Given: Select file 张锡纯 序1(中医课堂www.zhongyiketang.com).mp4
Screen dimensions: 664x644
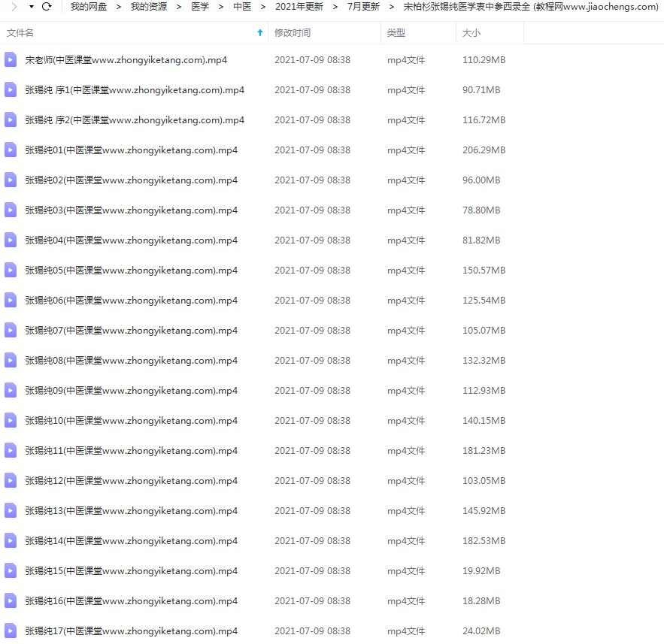Looking at the screenshot, I should coord(135,90).
